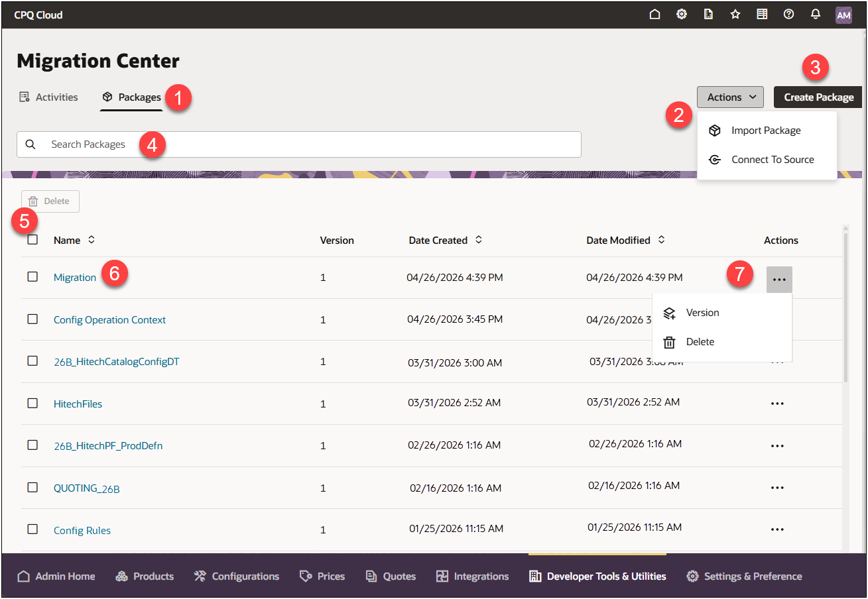Click the trash icon next to Delete menu entry
The image size is (868, 599).
(670, 342)
